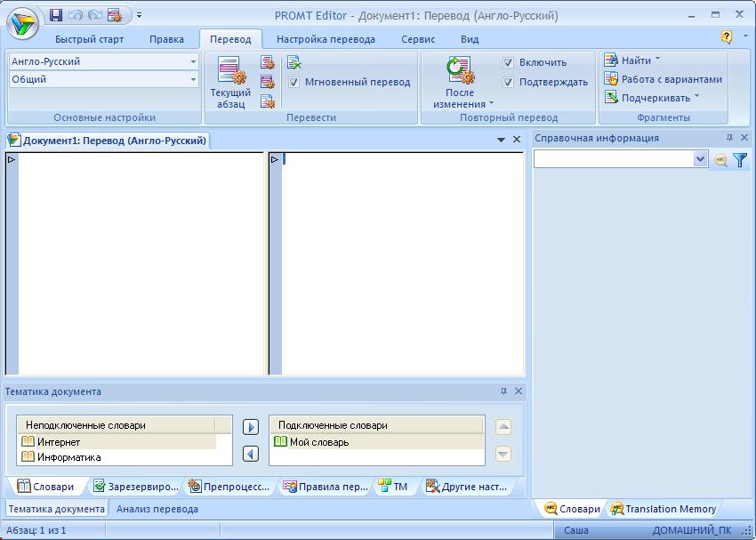Select the Информатика dictionary row
Image resolution: width=756 pixels, height=540 pixels.
tap(117, 457)
